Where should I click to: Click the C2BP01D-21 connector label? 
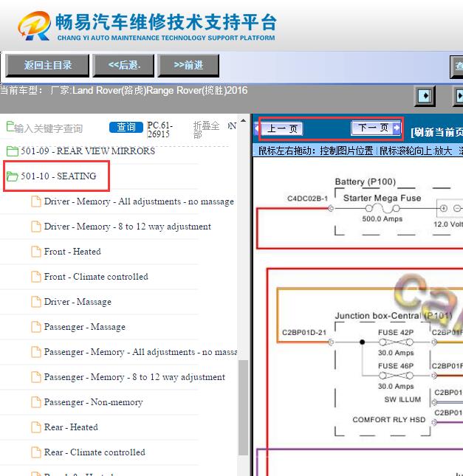click(x=304, y=332)
